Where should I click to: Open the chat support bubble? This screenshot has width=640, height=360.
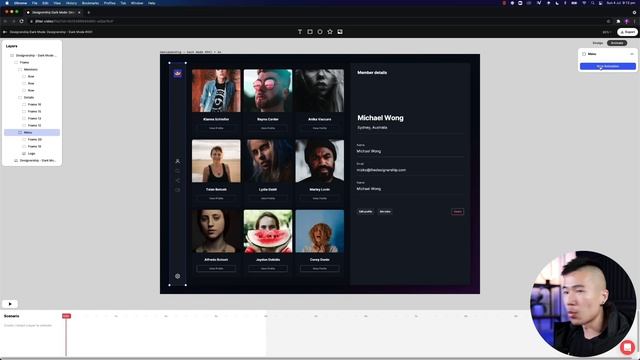coord(627,347)
